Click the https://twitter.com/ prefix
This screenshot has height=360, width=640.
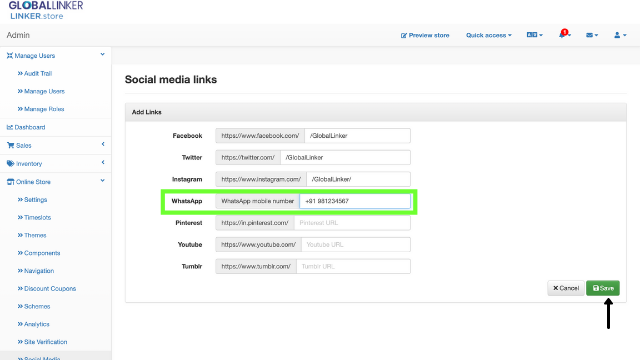(x=248, y=158)
